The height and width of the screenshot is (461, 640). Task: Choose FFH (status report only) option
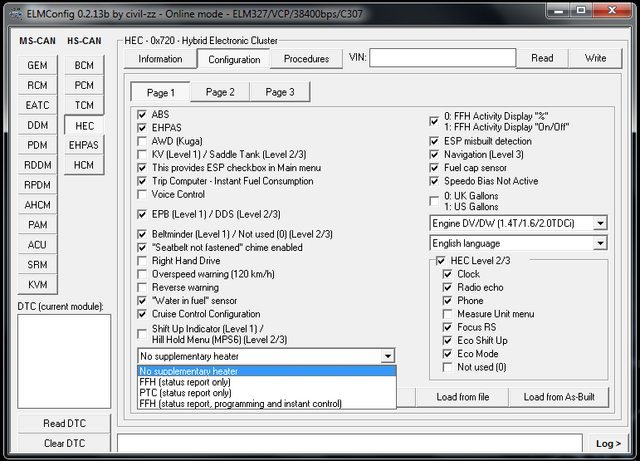[267, 382]
